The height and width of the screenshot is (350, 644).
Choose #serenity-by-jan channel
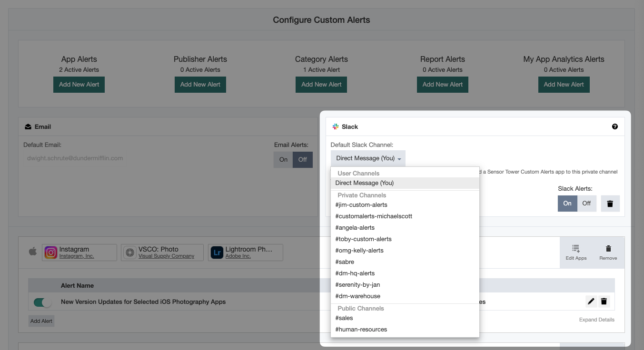click(405, 285)
